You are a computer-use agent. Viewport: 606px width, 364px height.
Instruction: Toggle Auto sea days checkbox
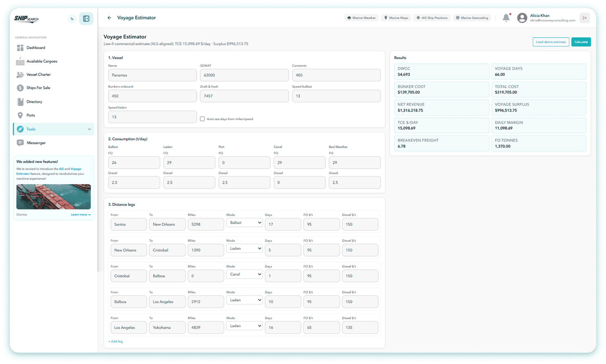pyautogui.click(x=202, y=119)
